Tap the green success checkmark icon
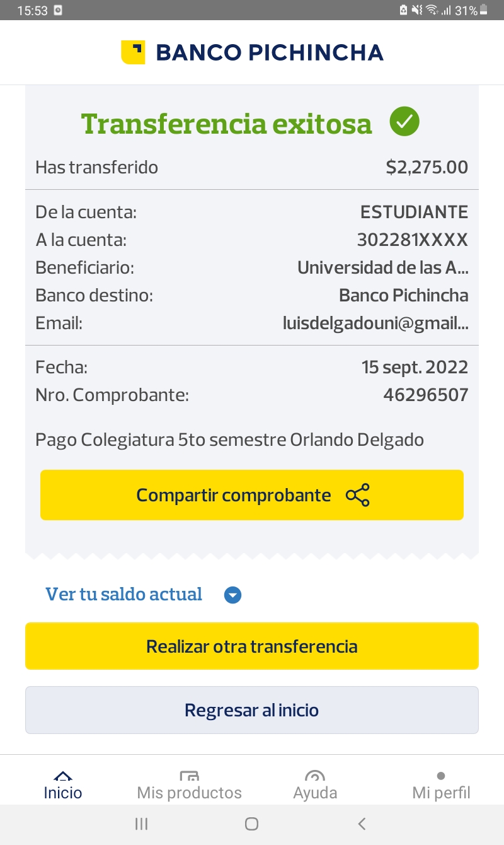504x845 pixels. point(404,122)
